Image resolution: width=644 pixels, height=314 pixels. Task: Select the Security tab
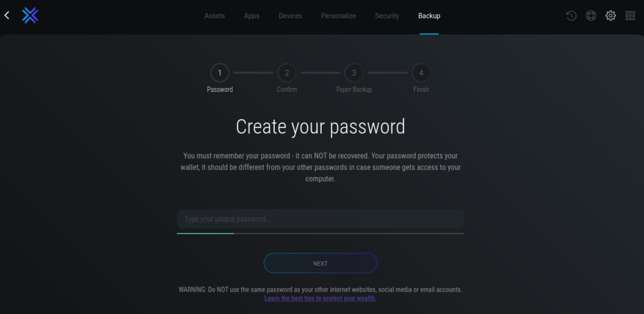coord(387,16)
